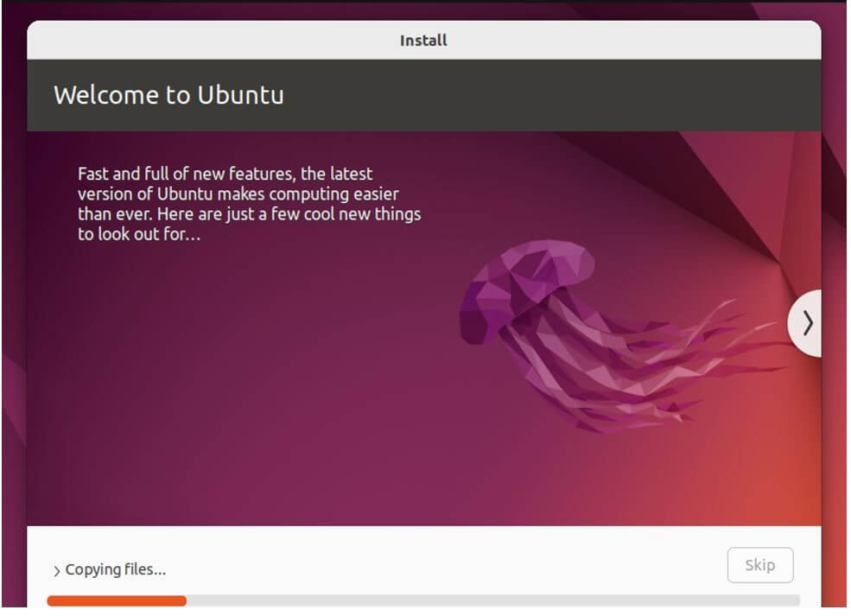The image size is (851, 616).
Task: Click the Copying files… status text
Action: (x=116, y=571)
